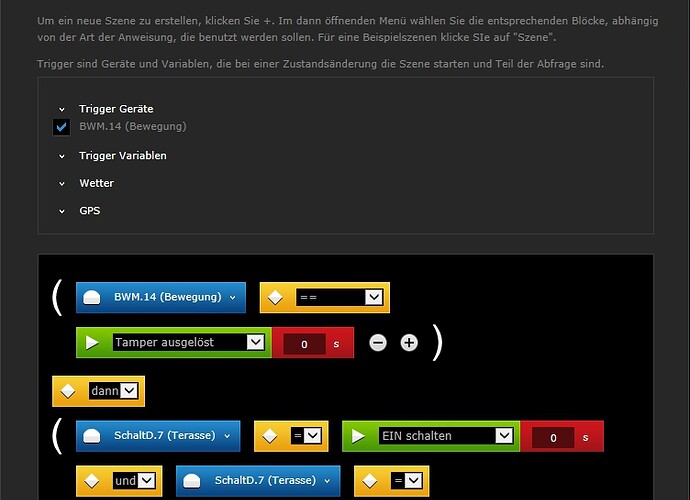Open the Tamper ausgelöst state dropdown

point(189,342)
